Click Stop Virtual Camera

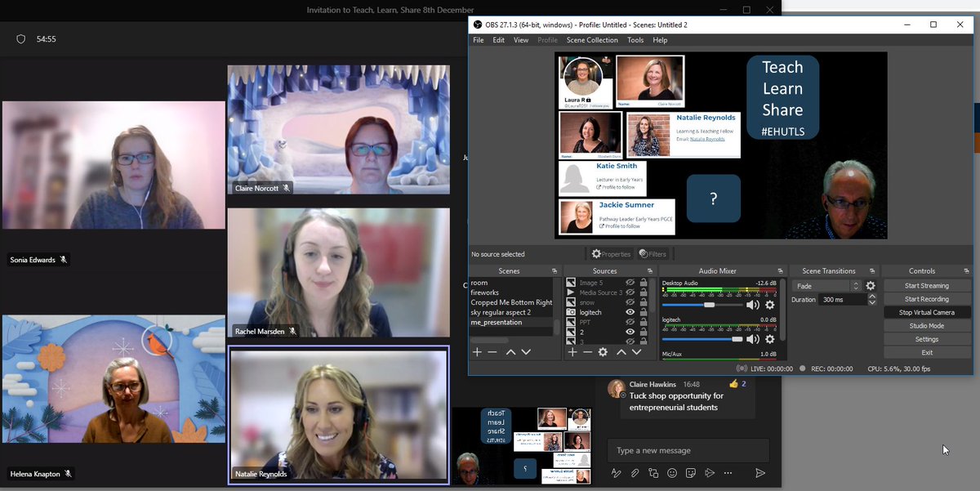tap(927, 312)
